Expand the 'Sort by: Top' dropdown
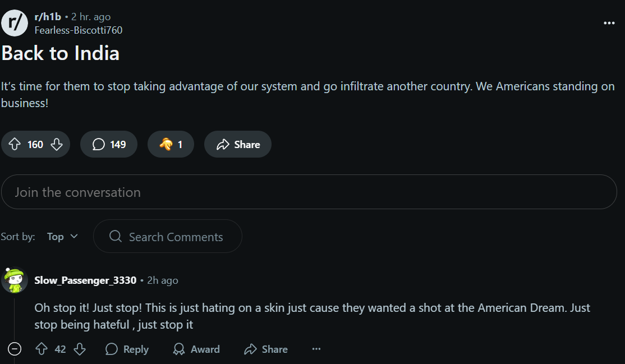The image size is (625, 364). [62, 237]
